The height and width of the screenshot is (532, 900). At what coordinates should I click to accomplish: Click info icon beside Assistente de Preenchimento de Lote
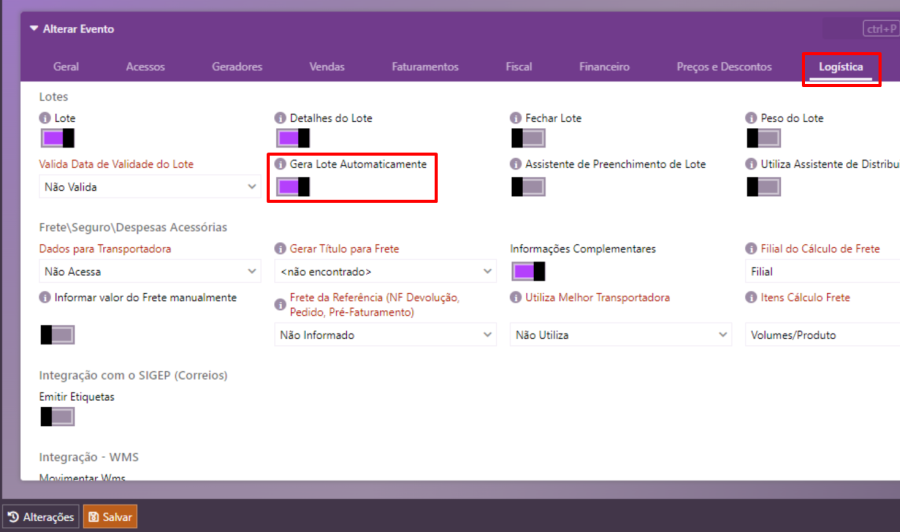click(515, 164)
